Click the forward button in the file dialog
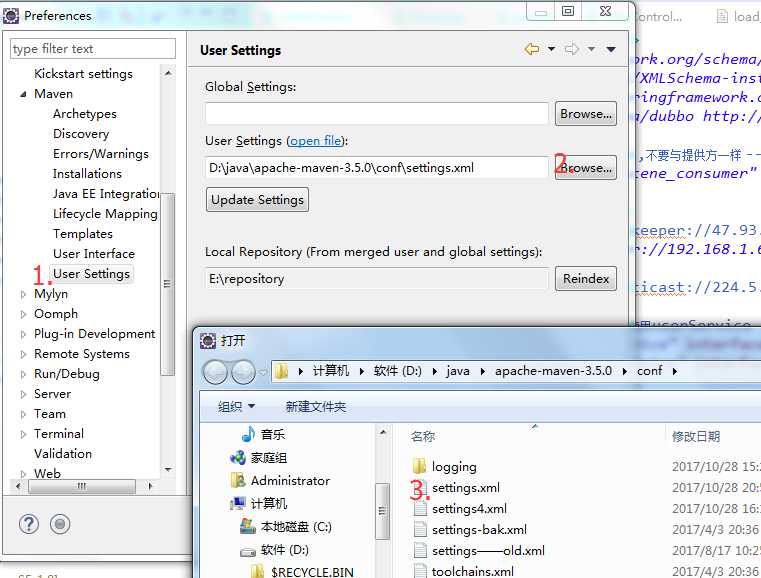Screen dimensions: 761x578 point(243,372)
